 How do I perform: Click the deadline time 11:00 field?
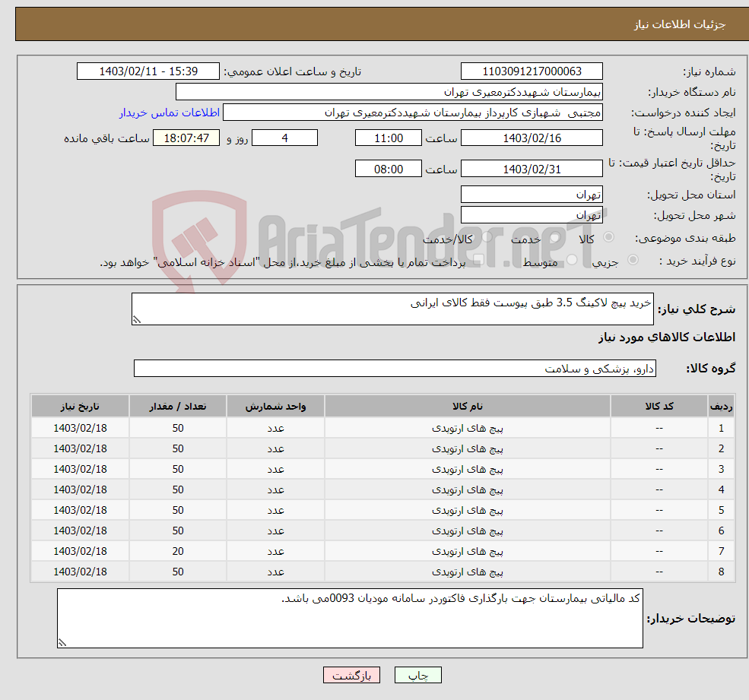(389, 138)
